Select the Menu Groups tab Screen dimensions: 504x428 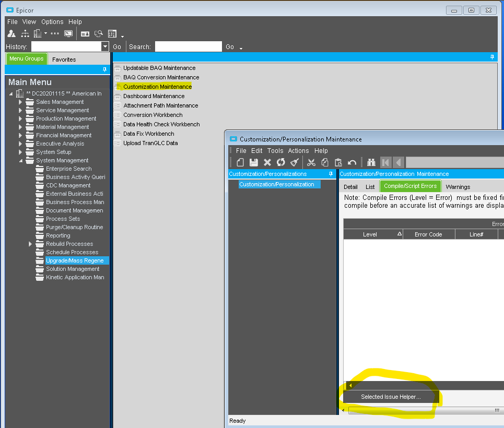coord(27,59)
